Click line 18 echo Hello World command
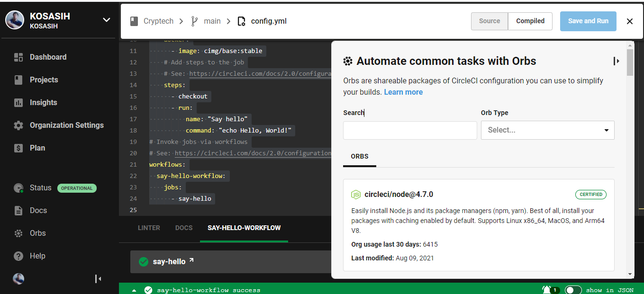The width and height of the screenshot is (644, 294). 238,131
